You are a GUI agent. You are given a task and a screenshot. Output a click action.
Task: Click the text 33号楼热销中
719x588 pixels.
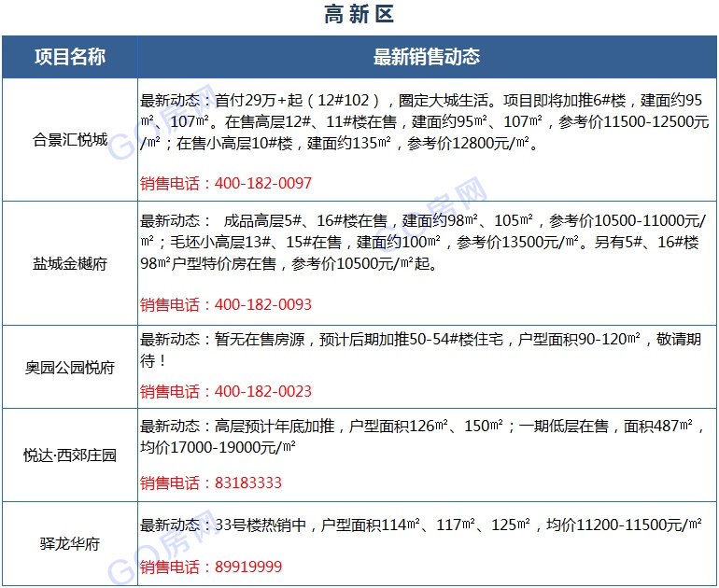point(261,525)
